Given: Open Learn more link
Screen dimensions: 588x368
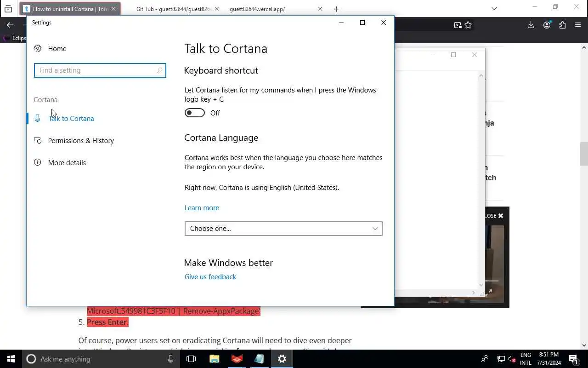Looking at the screenshot, I should coord(202,207).
